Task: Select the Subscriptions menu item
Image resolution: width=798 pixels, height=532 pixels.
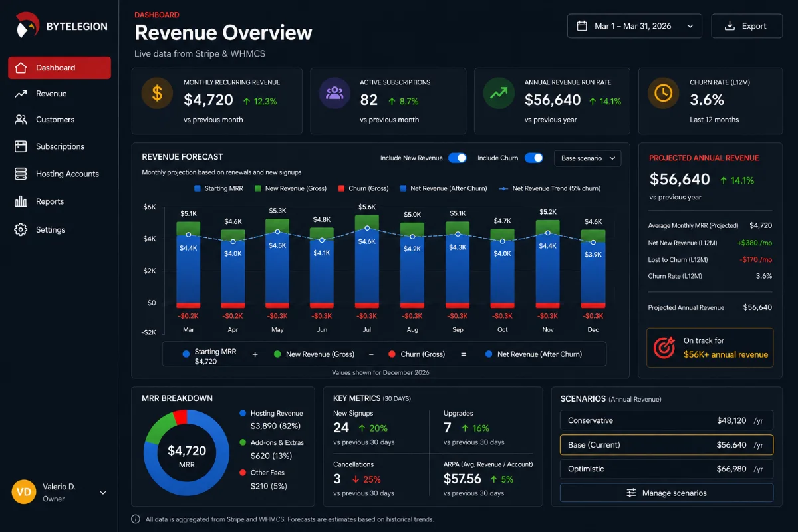Action: pyautogui.click(x=59, y=146)
